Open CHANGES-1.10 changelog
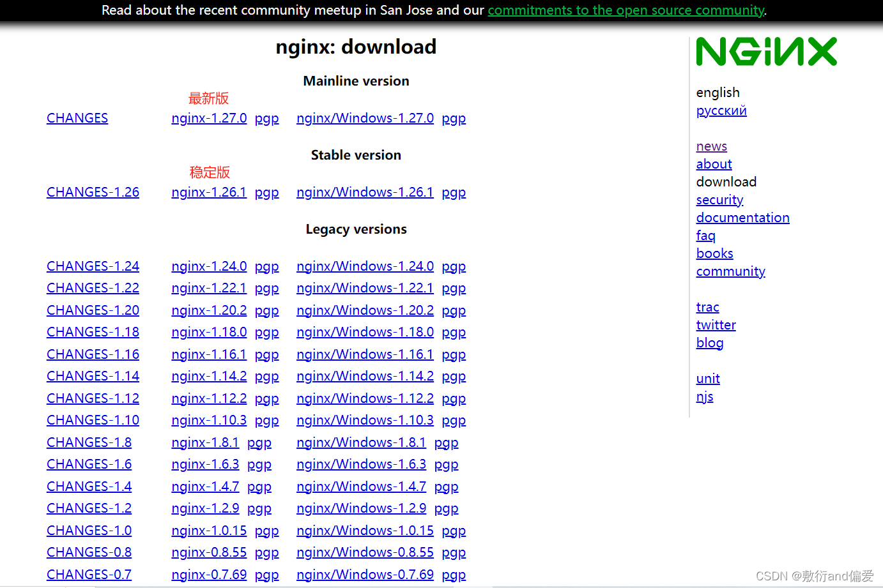Viewport: 883px width, 588px height. pyautogui.click(x=93, y=420)
